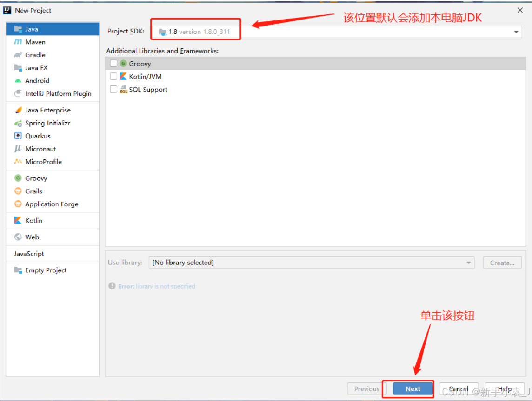This screenshot has width=532, height=401.
Task: Select the Empty Project entry
Action: [53, 270]
